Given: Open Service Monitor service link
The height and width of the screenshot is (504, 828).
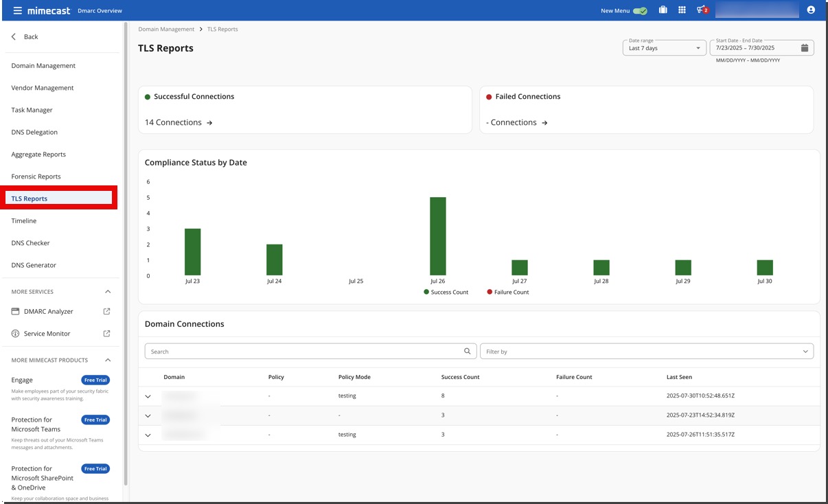Looking at the screenshot, I should [x=47, y=333].
